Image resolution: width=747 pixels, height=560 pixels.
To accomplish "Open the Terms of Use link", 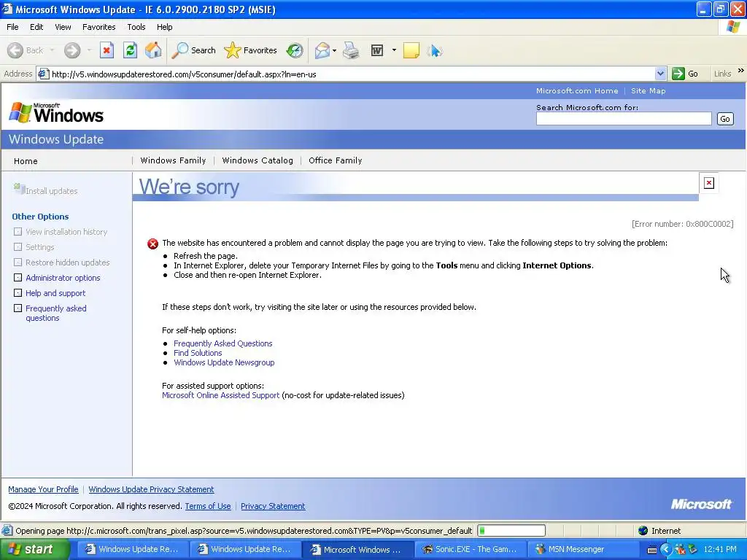I will tap(208, 506).
